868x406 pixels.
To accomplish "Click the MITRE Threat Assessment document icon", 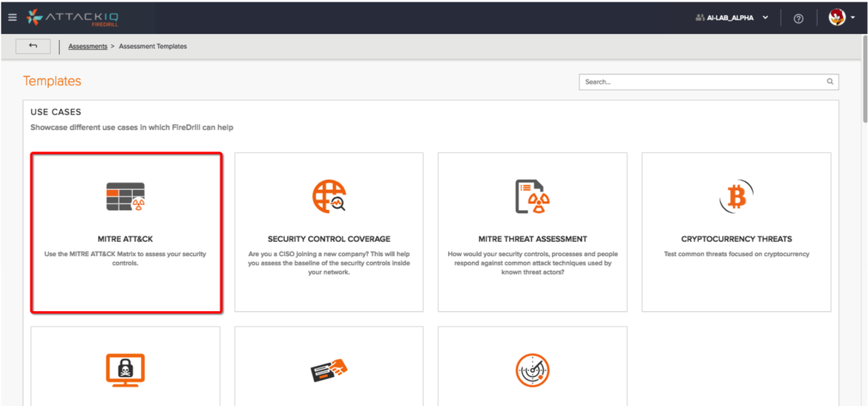I will pyautogui.click(x=532, y=197).
